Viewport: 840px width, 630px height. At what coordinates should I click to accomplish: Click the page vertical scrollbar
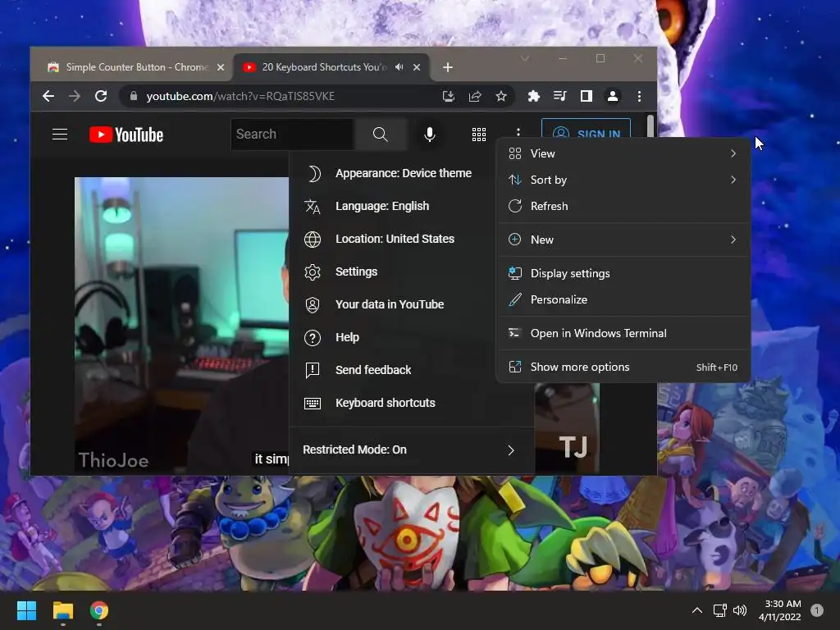(x=651, y=126)
